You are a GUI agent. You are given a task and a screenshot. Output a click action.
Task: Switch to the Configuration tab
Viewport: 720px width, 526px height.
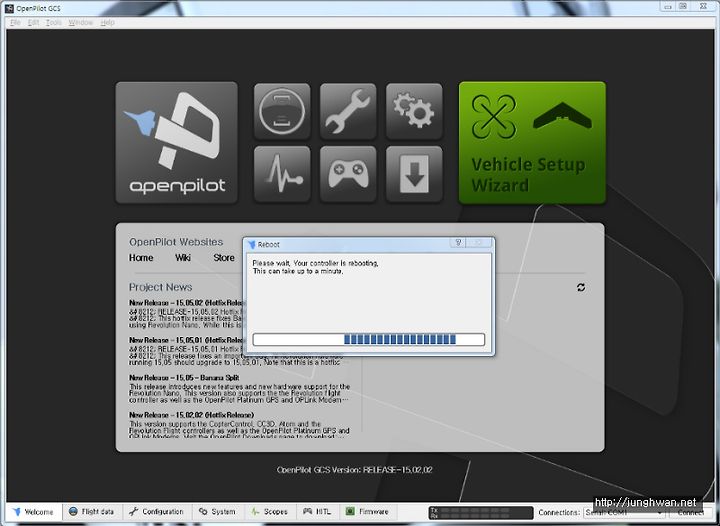coord(157,511)
